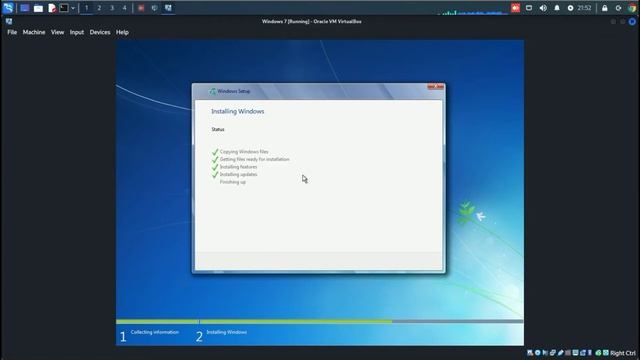Open the volume control tray icon
The height and width of the screenshot is (360, 640).
(x=543, y=8)
